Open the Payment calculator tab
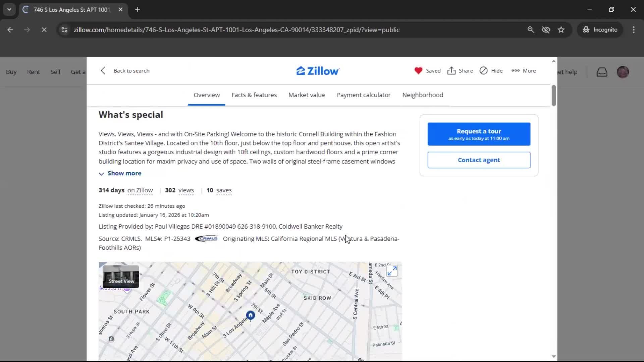644x362 pixels. point(364,95)
